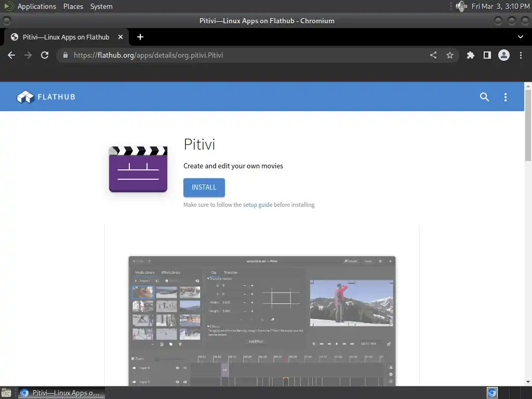Click the Pitivi clapperboard app icon

[138, 169]
